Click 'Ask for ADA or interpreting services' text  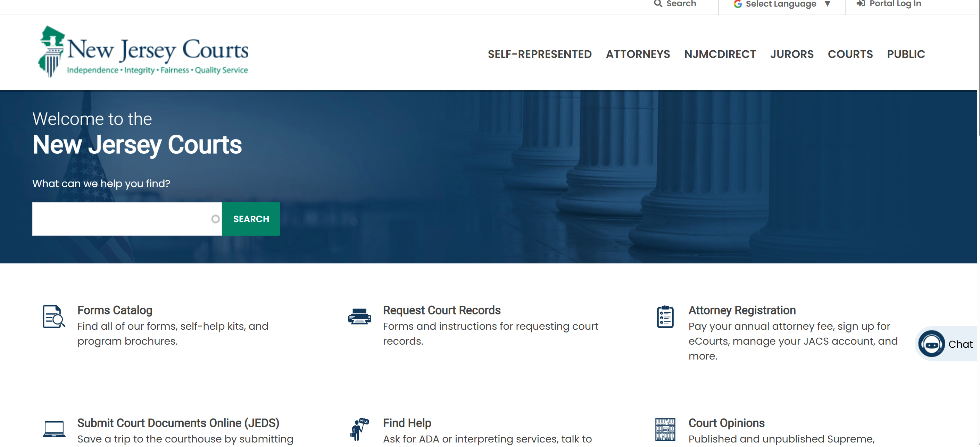(x=487, y=439)
